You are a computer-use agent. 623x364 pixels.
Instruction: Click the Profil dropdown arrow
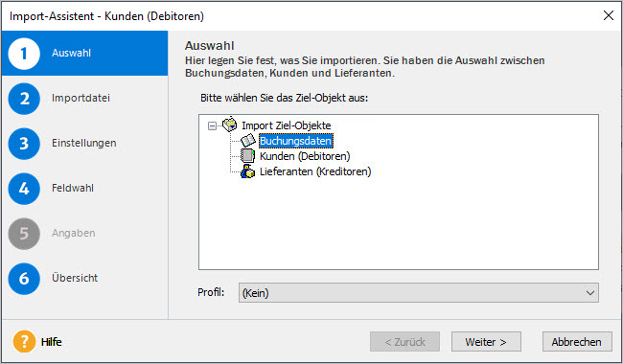[x=590, y=293]
